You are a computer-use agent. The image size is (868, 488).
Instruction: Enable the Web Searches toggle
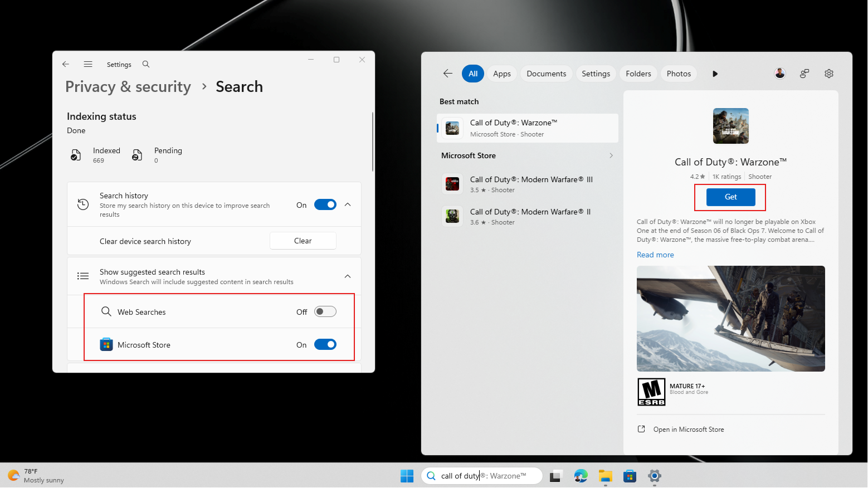point(325,311)
